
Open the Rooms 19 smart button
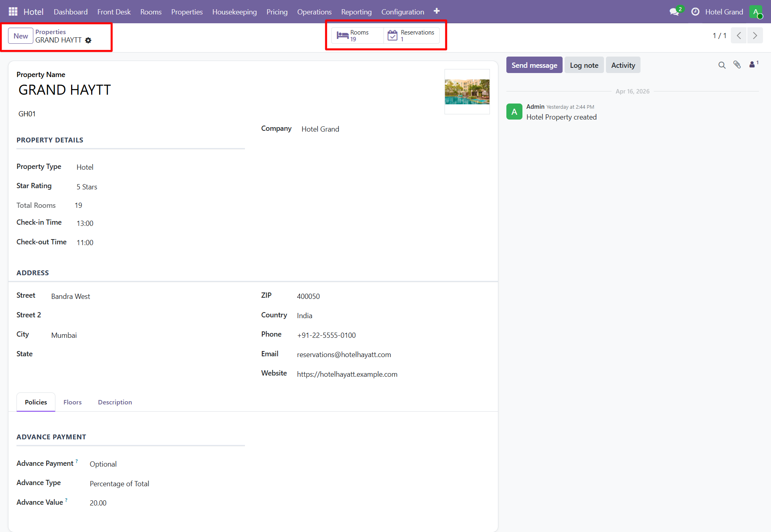click(x=357, y=35)
